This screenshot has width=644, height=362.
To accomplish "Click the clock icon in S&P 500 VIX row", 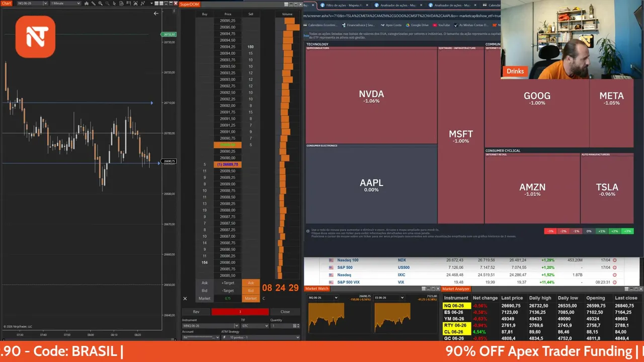I will click(x=614, y=283).
